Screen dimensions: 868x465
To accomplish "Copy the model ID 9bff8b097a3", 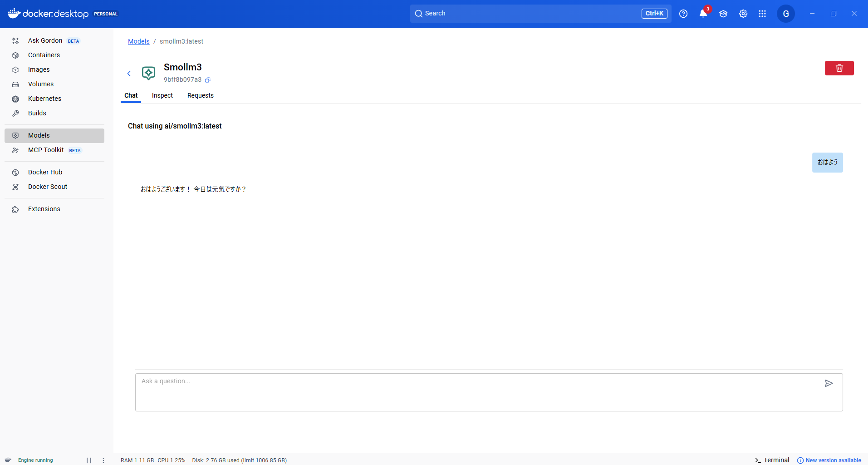I will coord(208,80).
